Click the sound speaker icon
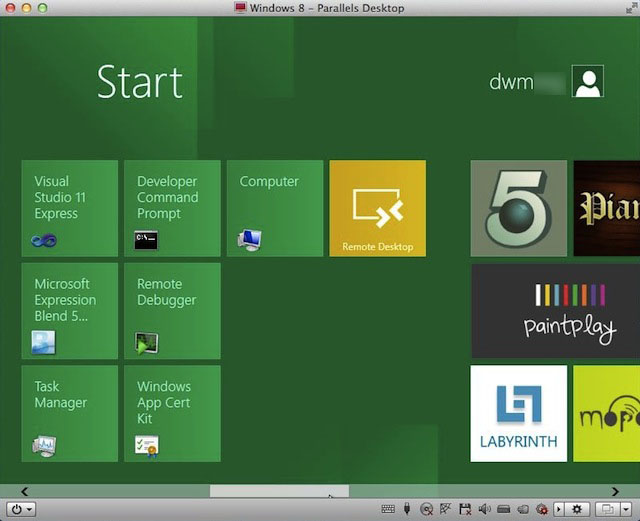 [x=484, y=509]
